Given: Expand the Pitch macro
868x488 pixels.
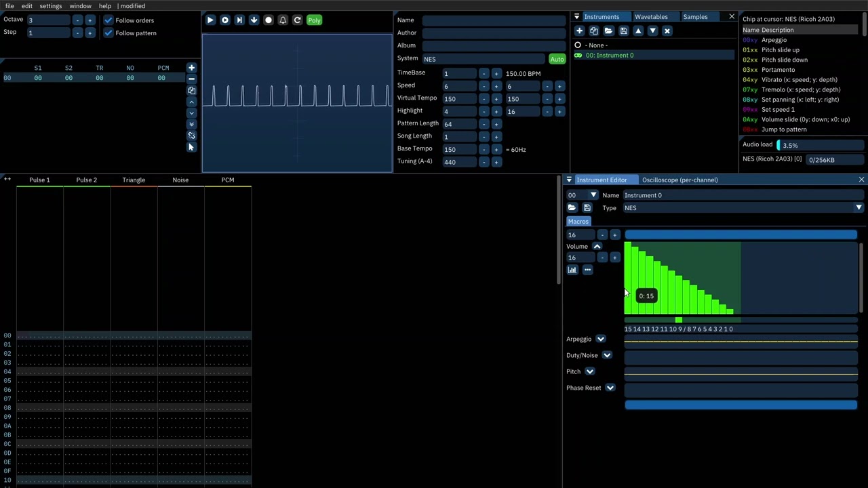Looking at the screenshot, I should click(590, 371).
